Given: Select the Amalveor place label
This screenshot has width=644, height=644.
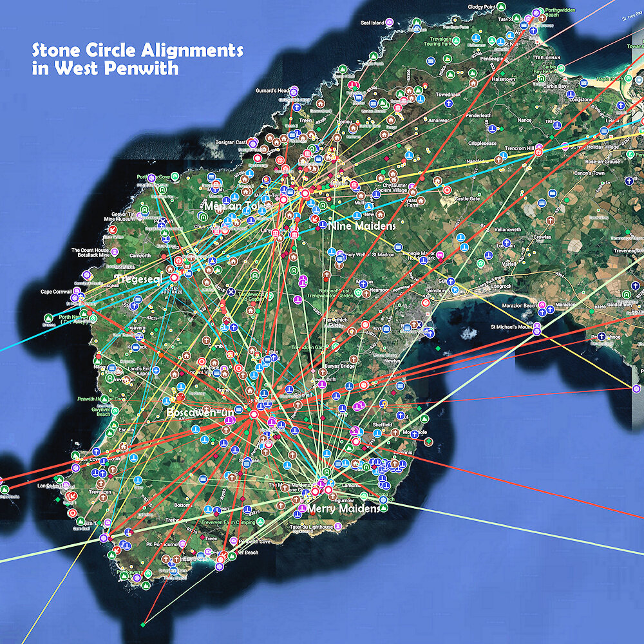Looking at the screenshot, I should pyautogui.click(x=438, y=120).
